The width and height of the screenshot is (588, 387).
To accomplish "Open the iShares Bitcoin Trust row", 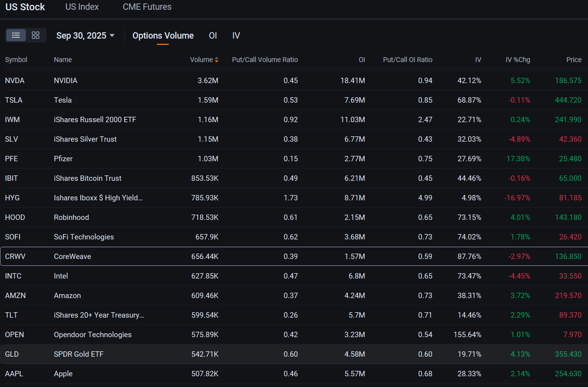I will pos(294,178).
